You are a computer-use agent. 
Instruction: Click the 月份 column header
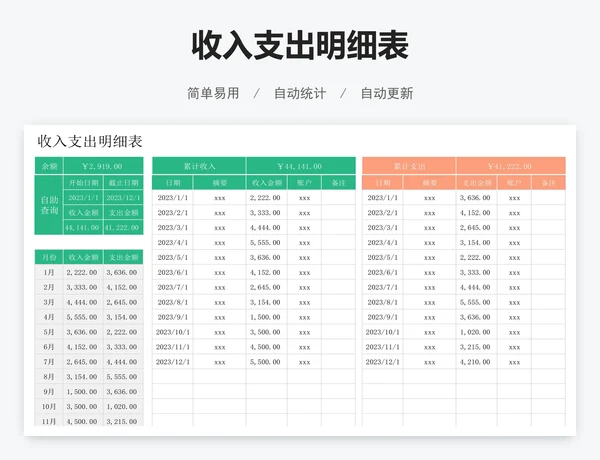click(49, 257)
